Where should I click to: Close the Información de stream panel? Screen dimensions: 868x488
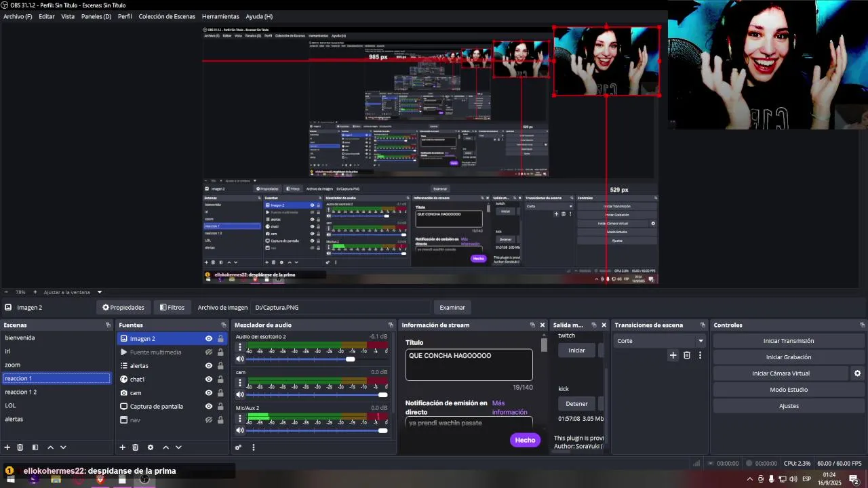tap(542, 325)
